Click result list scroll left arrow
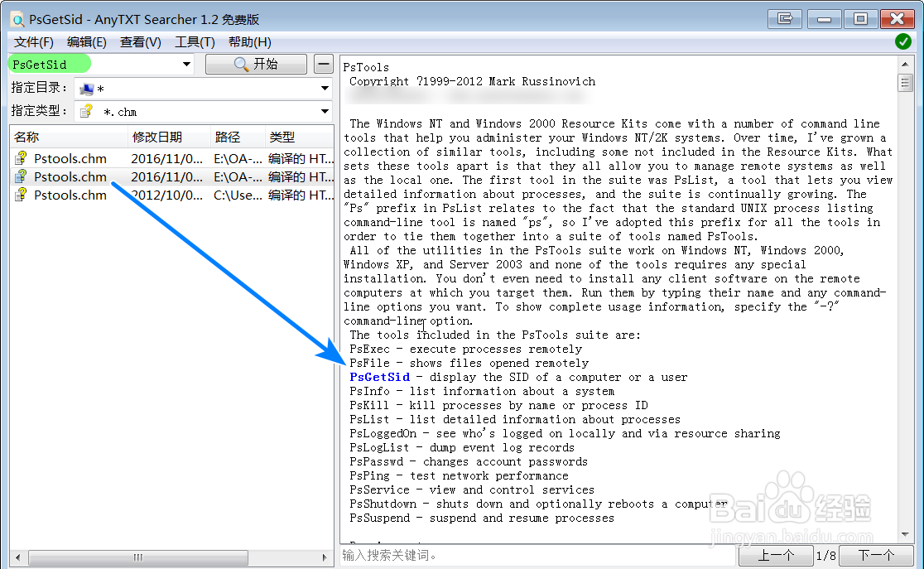 (x=17, y=557)
